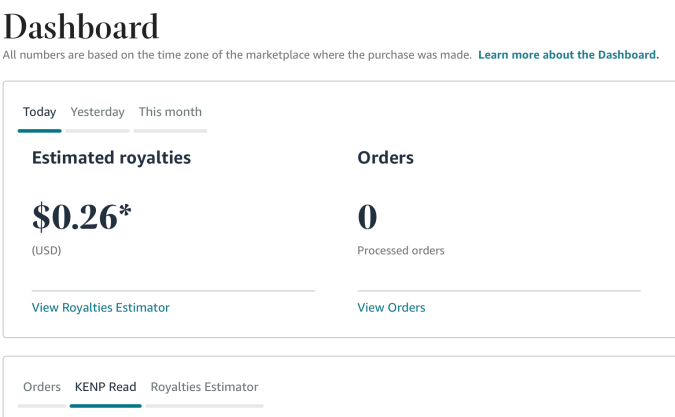675x417 pixels.
Task: Click the 0 processed orders count
Action: click(367, 217)
